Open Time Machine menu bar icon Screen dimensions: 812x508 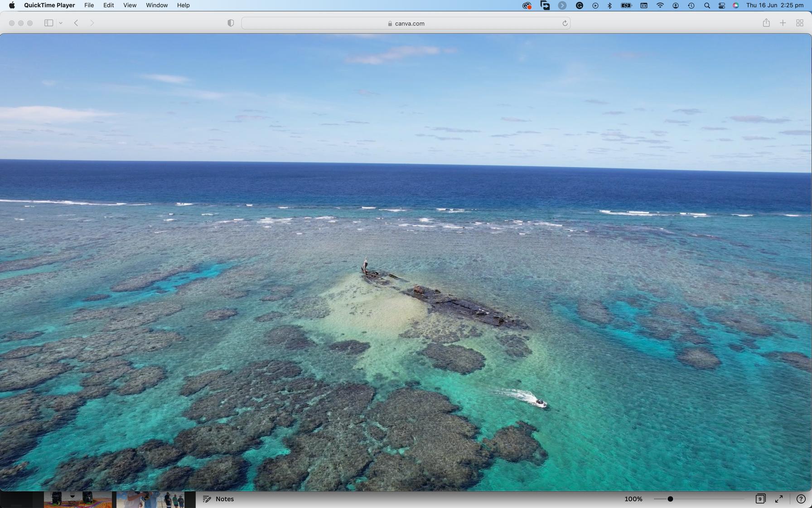(691, 5)
